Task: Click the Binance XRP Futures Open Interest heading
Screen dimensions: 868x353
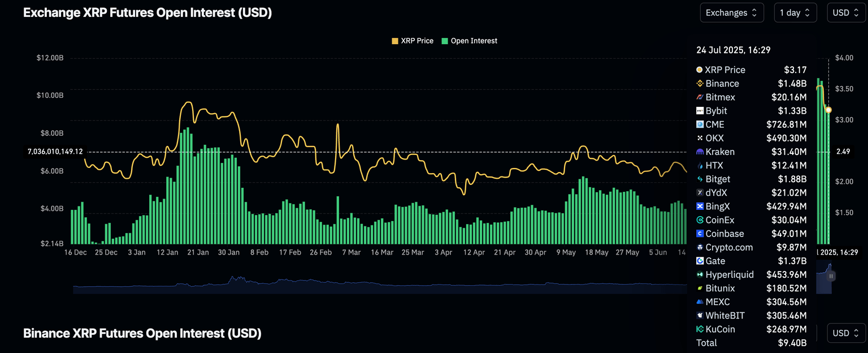Action: (x=142, y=333)
